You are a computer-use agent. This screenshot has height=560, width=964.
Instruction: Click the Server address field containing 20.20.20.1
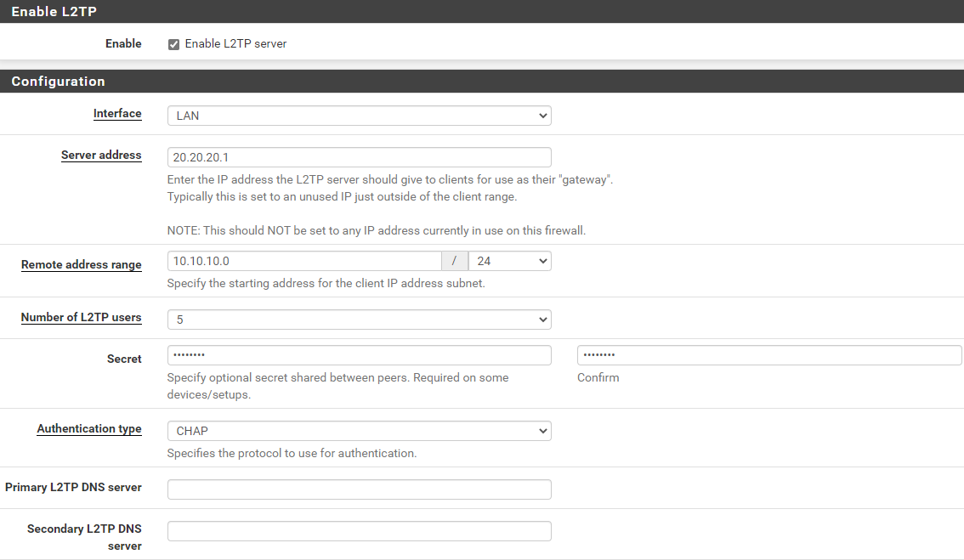tap(357, 157)
